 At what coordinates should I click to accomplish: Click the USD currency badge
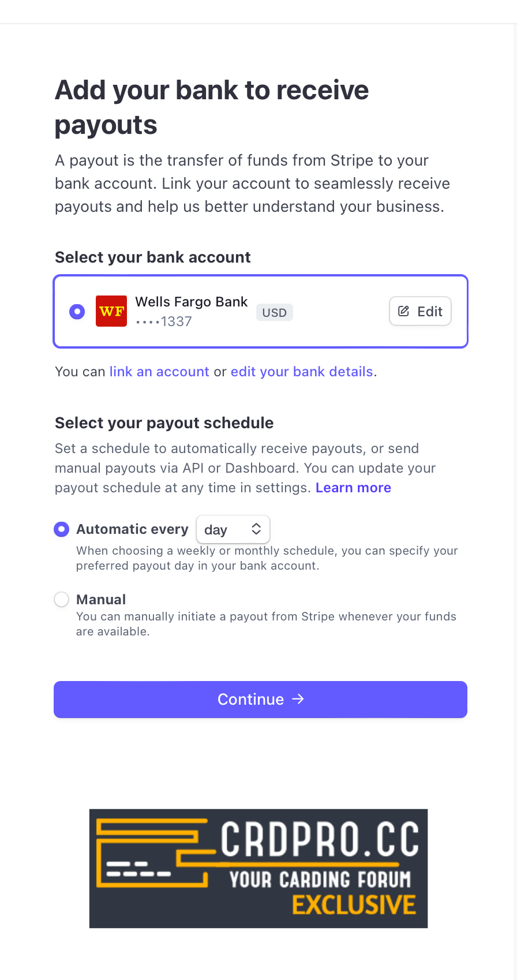(274, 312)
